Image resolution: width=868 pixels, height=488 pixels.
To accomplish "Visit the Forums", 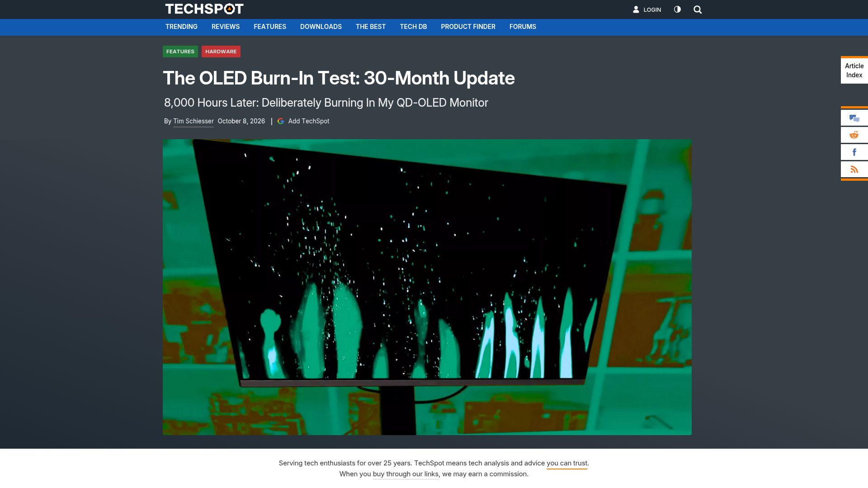I will [523, 27].
